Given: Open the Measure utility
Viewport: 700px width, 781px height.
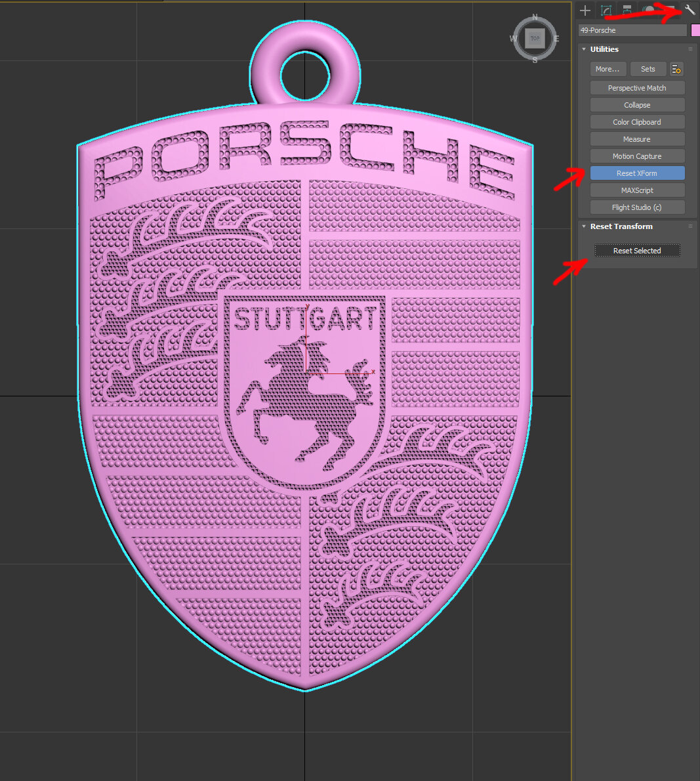Looking at the screenshot, I should point(637,139).
